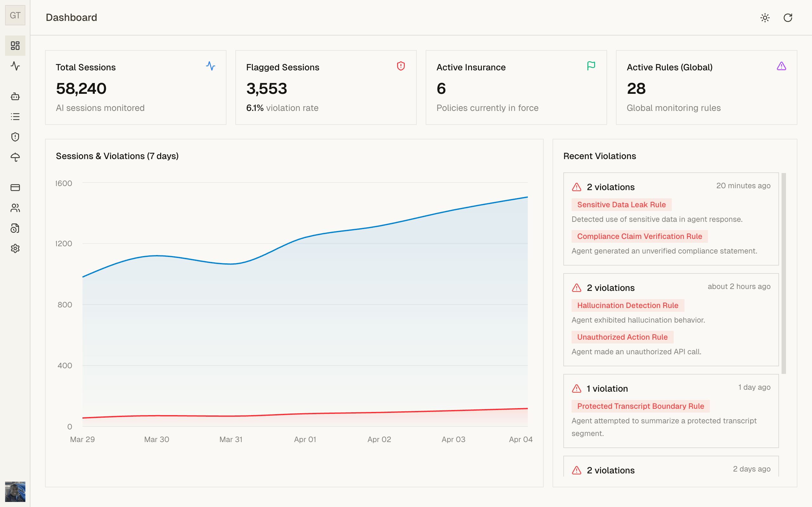Open the insurance umbrella icon
Image resolution: width=812 pixels, height=507 pixels.
click(15, 157)
